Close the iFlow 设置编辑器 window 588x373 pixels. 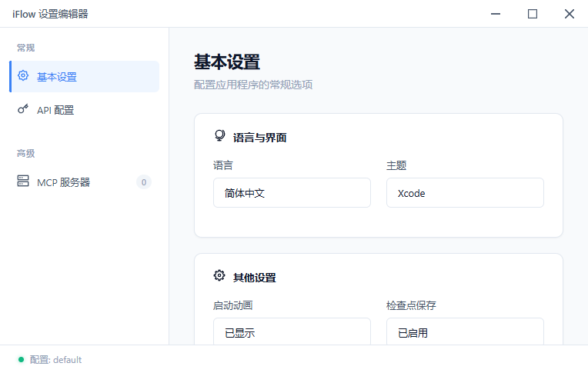click(569, 14)
